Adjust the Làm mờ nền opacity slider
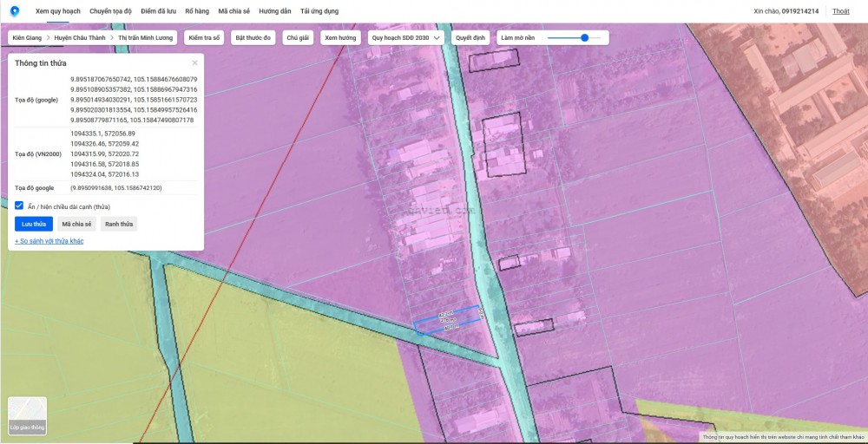The height and width of the screenshot is (444, 868). coord(584,38)
